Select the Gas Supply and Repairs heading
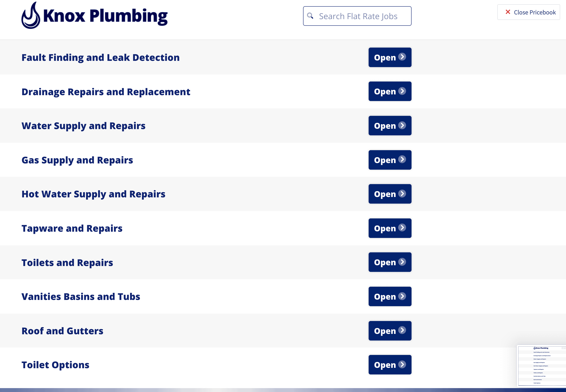 pyautogui.click(x=77, y=160)
